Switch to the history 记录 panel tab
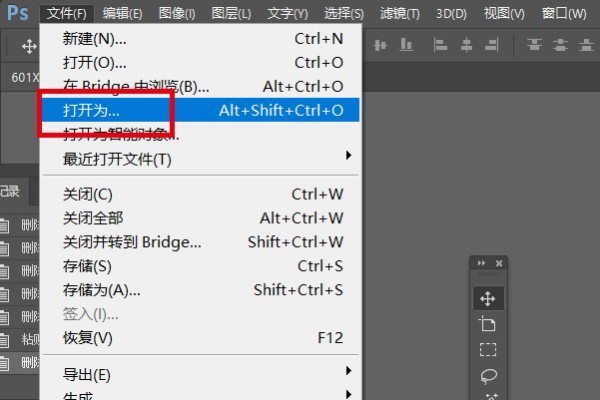The width and height of the screenshot is (600, 400). tap(14, 191)
